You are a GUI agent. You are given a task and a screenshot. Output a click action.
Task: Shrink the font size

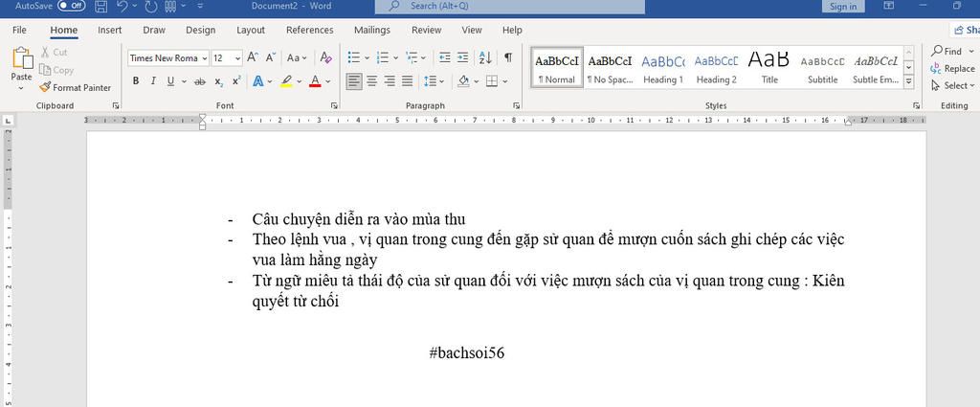pos(271,57)
